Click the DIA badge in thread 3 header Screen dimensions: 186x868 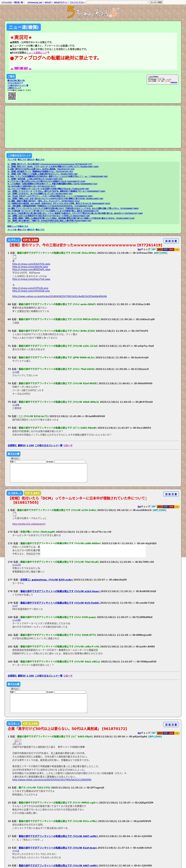tap(171, 733)
